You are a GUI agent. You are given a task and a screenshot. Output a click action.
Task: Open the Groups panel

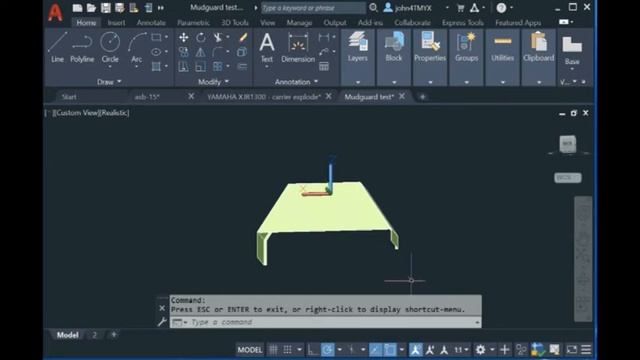pos(466,46)
